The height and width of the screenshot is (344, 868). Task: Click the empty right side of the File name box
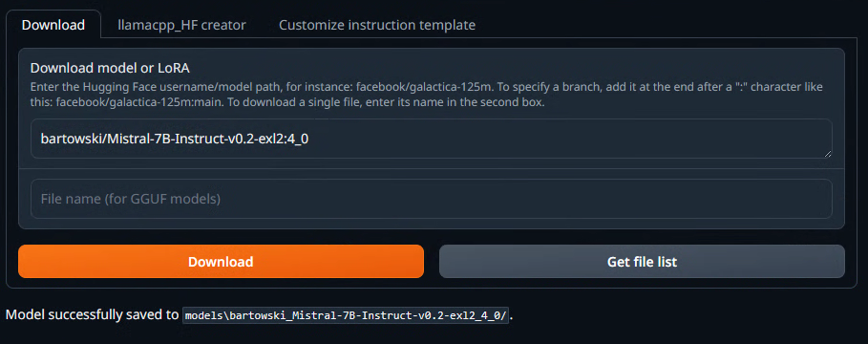point(526,199)
